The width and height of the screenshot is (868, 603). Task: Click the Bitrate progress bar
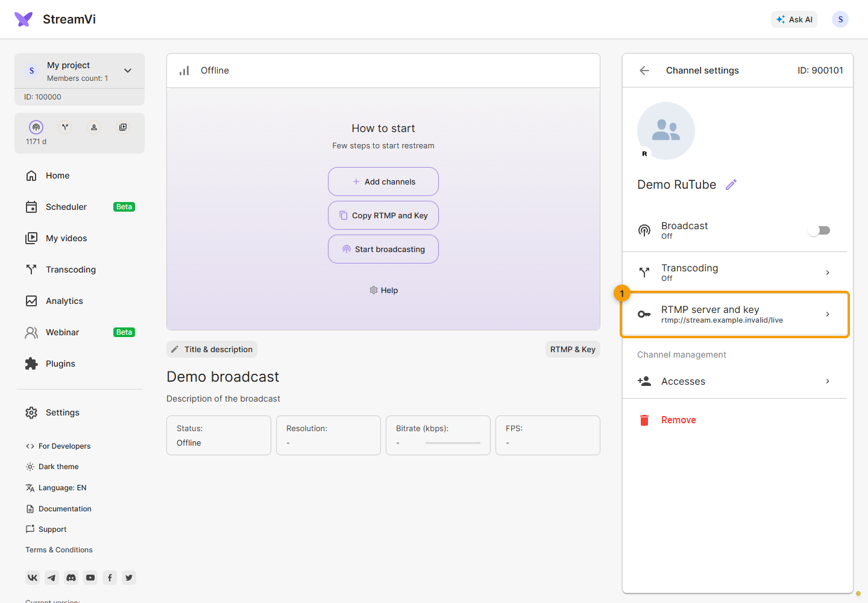pos(453,443)
